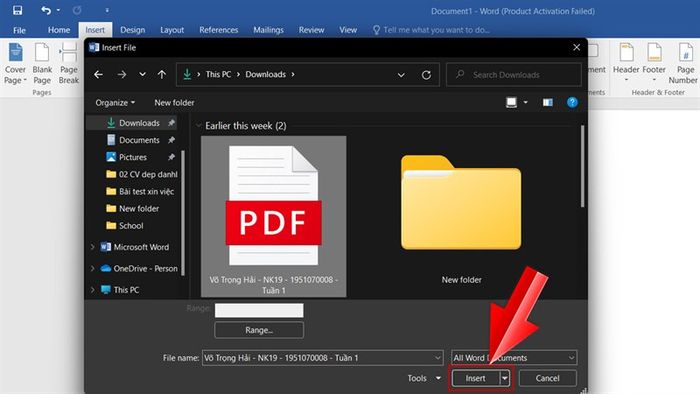
Task: Select the Insert ribbon tab
Action: click(95, 30)
